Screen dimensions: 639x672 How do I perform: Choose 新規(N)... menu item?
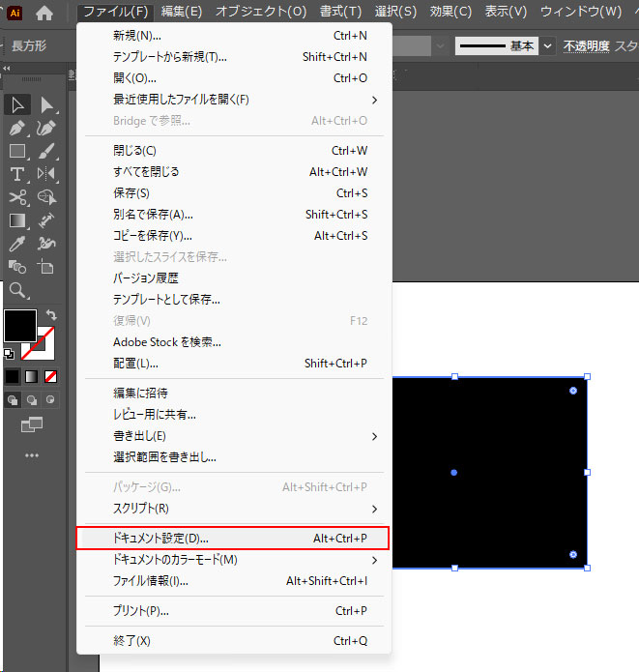tap(234, 36)
